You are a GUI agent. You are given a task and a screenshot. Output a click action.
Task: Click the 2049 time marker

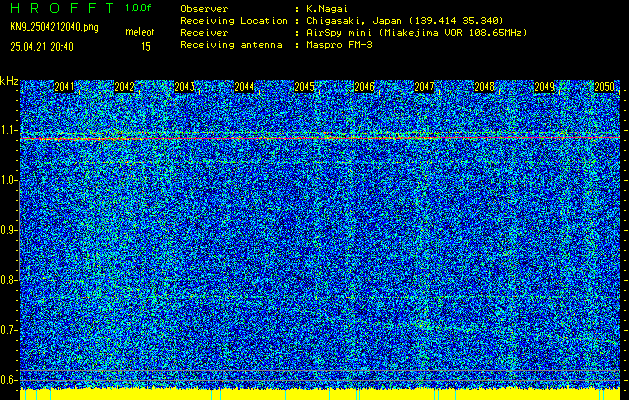(544, 87)
